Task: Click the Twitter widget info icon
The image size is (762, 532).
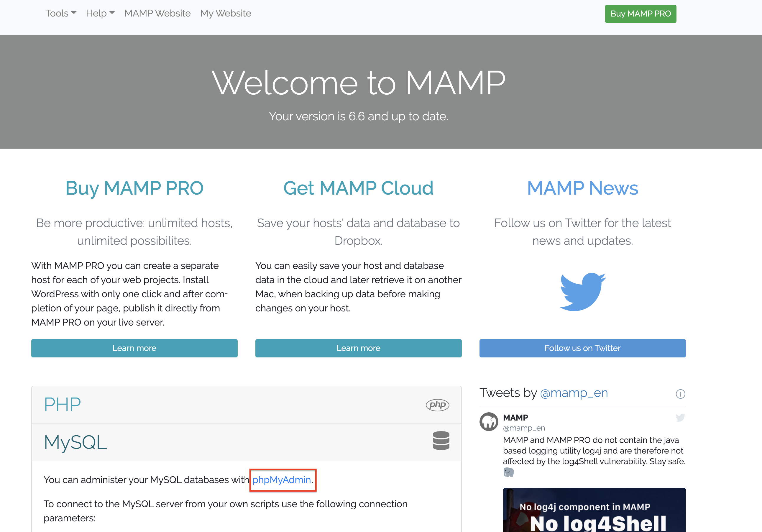Action: [x=680, y=394]
